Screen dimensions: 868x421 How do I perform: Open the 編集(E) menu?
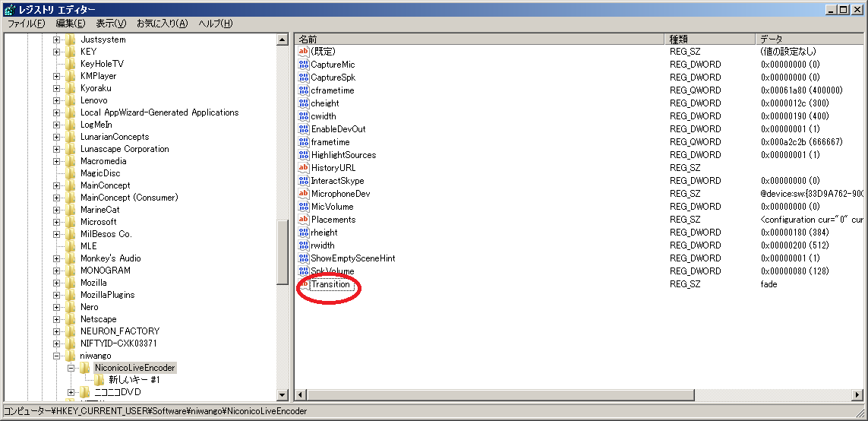coord(71,24)
